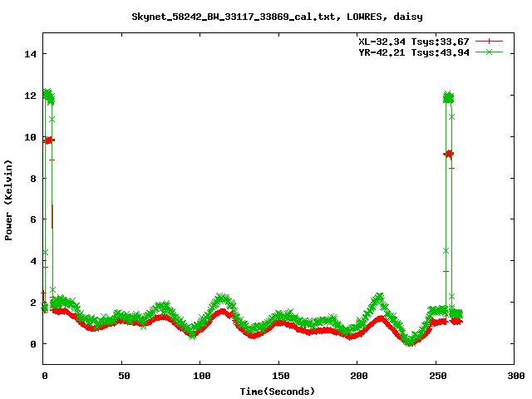The image size is (532, 399).
Task: Click y-axis tick label 4
Action: (x=33, y=261)
